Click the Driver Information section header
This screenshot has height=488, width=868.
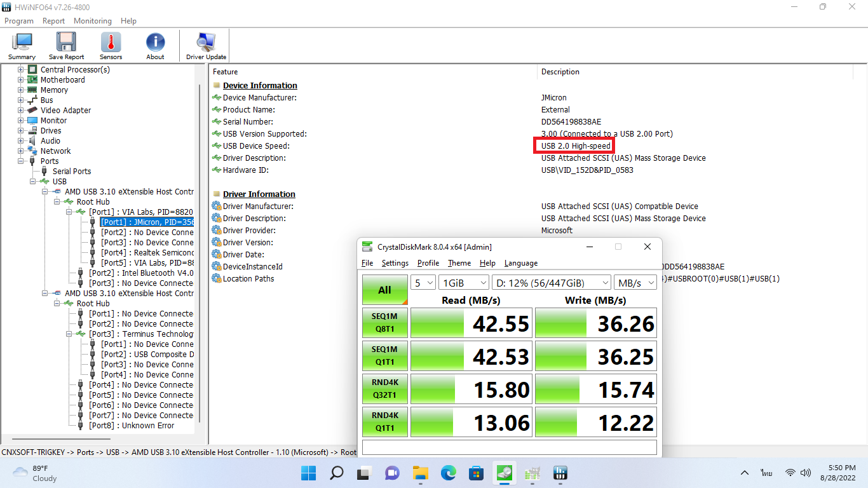259,194
